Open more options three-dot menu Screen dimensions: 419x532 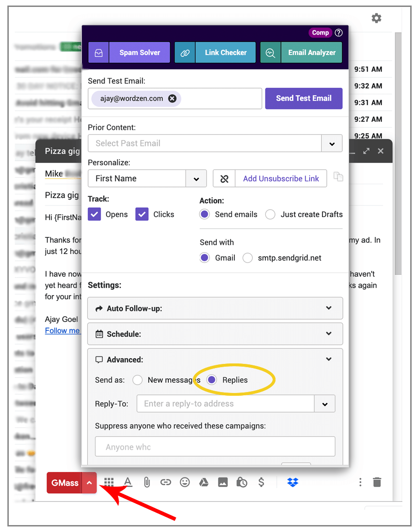360,482
